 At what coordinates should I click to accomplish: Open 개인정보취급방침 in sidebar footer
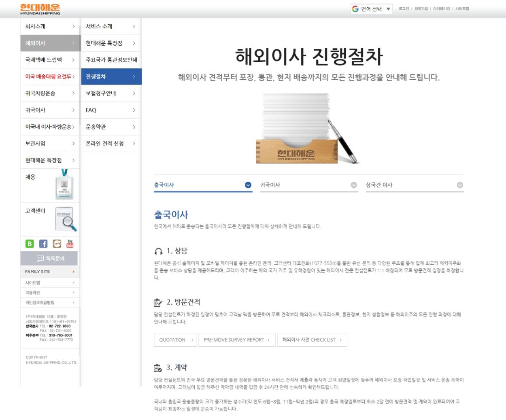[50, 302]
